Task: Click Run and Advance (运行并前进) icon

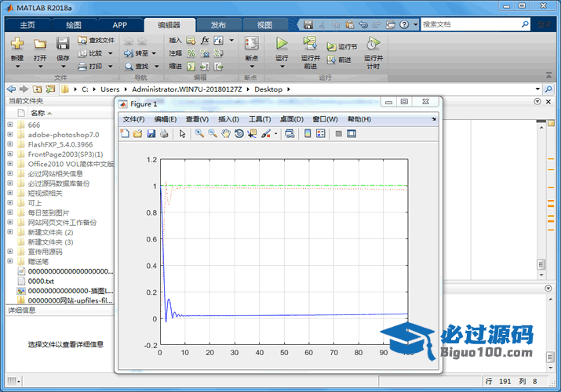Action: coord(310,43)
